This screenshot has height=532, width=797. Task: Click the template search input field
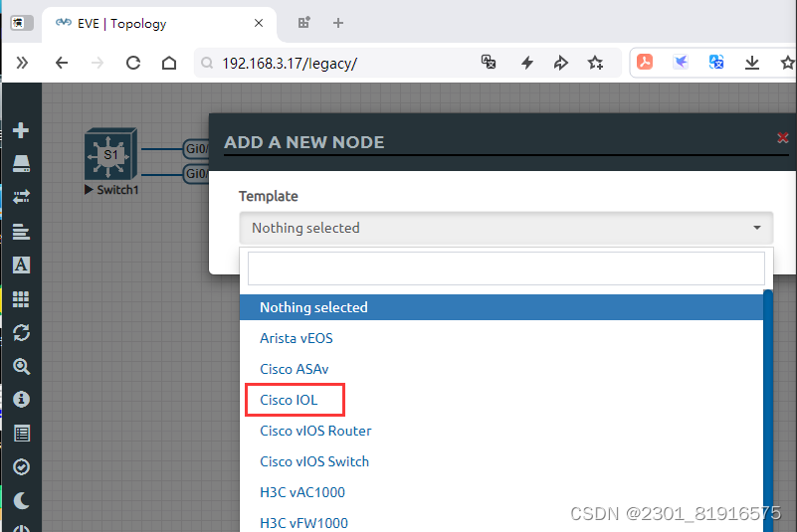point(505,268)
